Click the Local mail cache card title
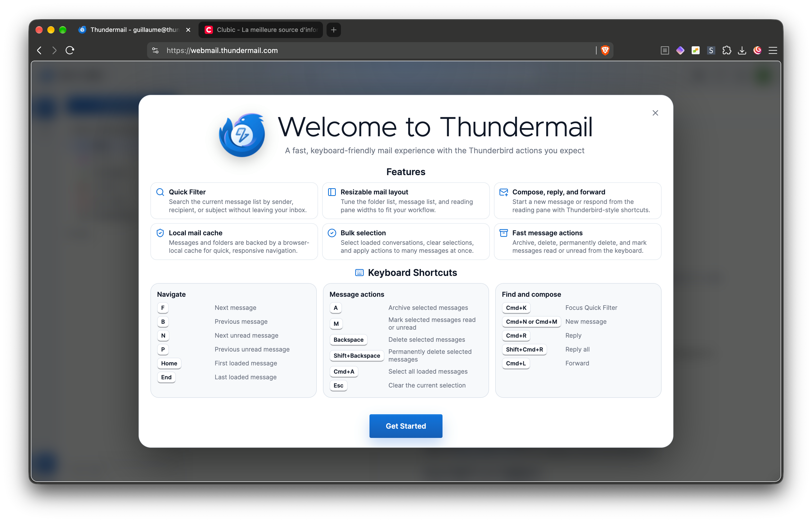The height and width of the screenshot is (522, 812). click(x=196, y=233)
